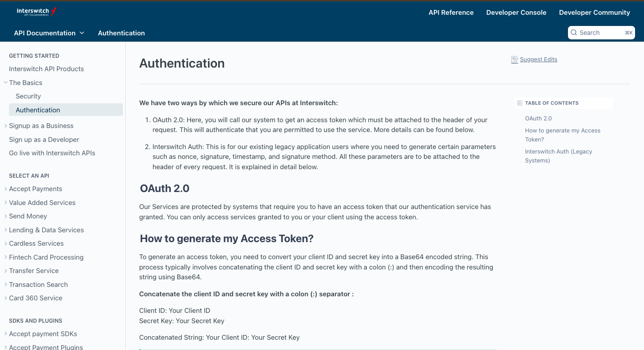Screen dimensions: 644x350
Task: Open The Basics sidebar item
Action: (25, 83)
